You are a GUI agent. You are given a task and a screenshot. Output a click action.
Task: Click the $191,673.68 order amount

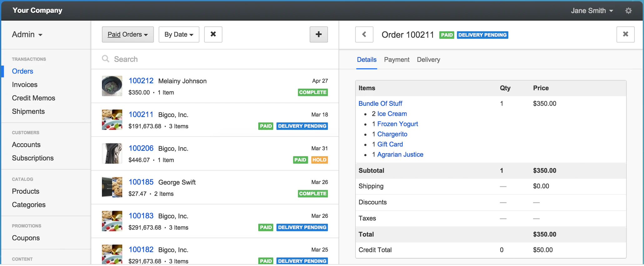tap(145, 126)
